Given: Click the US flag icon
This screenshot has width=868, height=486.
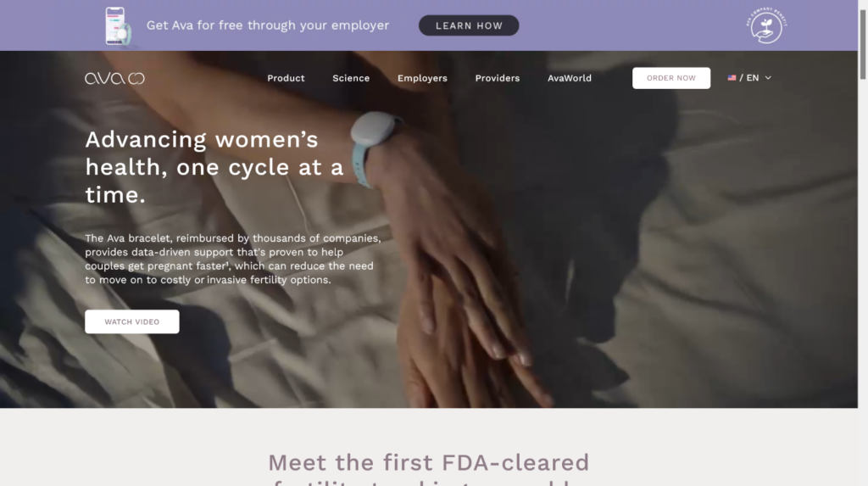Looking at the screenshot, I should tap(732, 78).
